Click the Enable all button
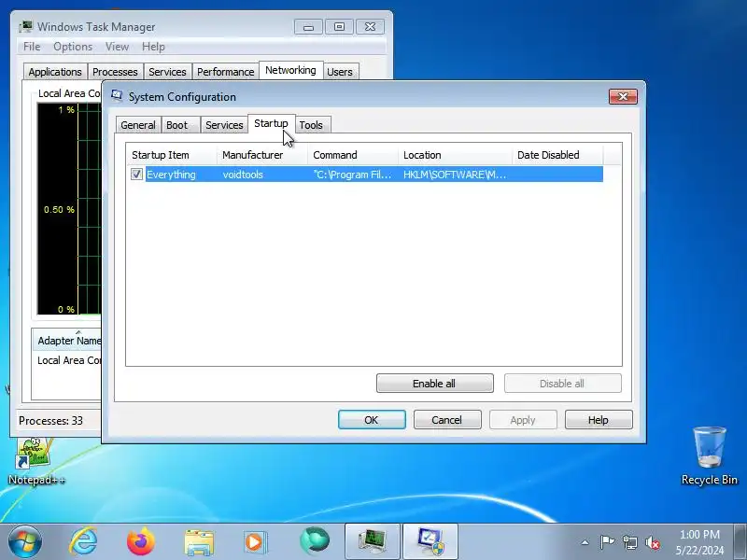Image resolution: width=747 pixels, height=560 pixels. (x=434, y=384)
